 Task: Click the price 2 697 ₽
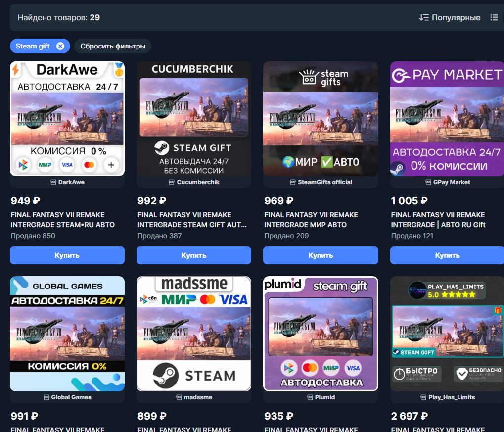click(409, 416)
